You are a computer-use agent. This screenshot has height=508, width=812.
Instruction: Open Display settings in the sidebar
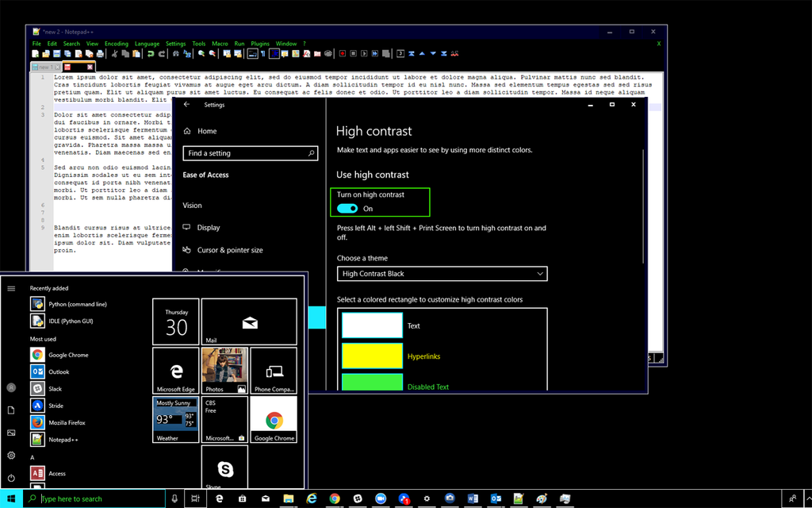click(x=210, y=228)
